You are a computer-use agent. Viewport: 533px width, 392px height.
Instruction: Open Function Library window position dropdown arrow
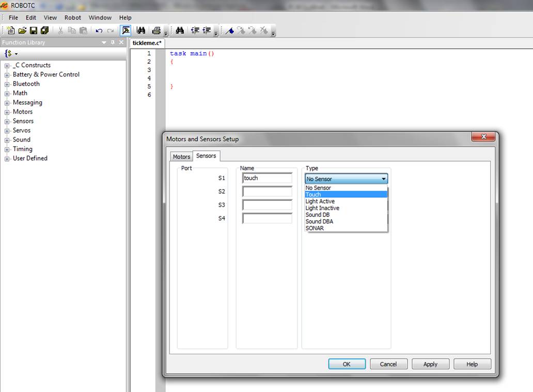(104, 42)
